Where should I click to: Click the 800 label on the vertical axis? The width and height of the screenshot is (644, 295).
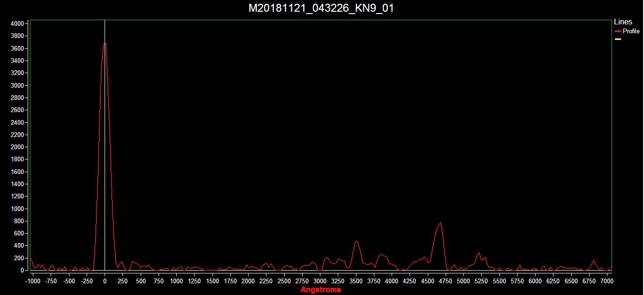19,221
